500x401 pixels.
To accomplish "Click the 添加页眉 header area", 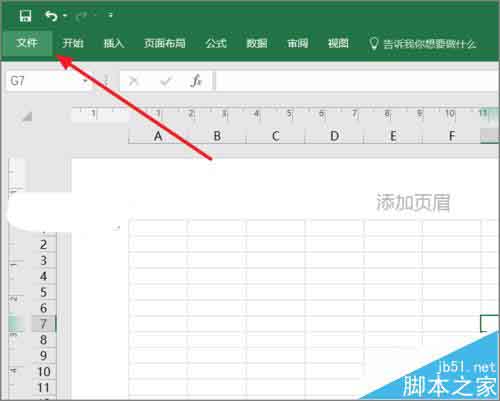I will (413, 203).
